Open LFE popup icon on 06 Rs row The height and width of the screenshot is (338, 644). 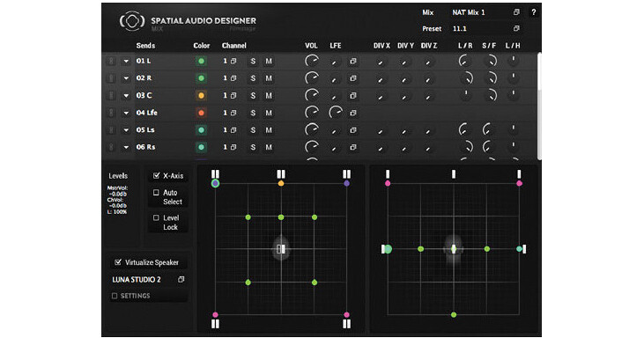click(352, 147)
